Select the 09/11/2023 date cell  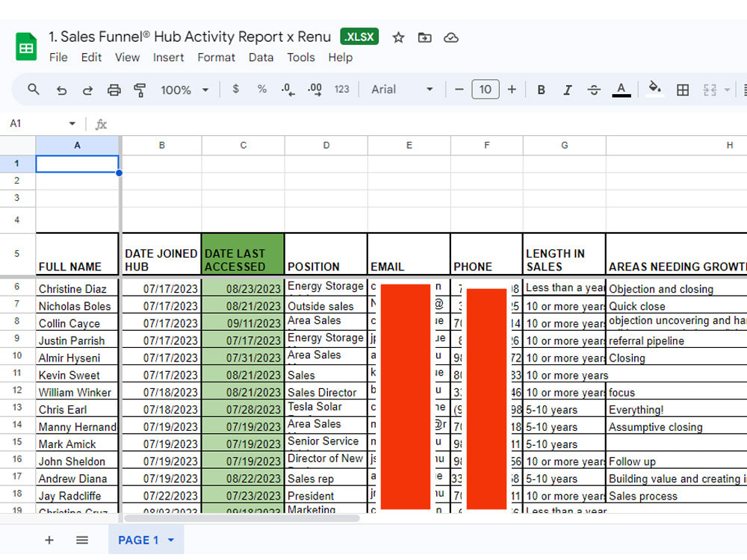tap(243, 323)
